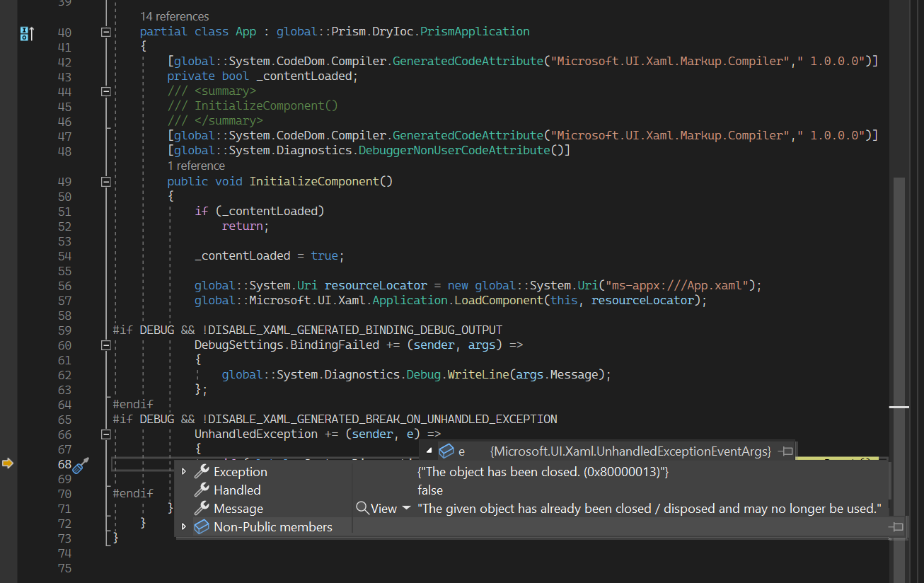
Task: Collapse the summary comment block at line 44
Action: pos(106,91)
